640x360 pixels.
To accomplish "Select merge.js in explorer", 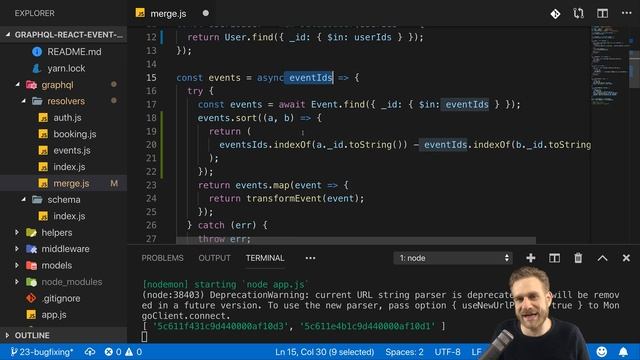I will [x=71, y=183].
